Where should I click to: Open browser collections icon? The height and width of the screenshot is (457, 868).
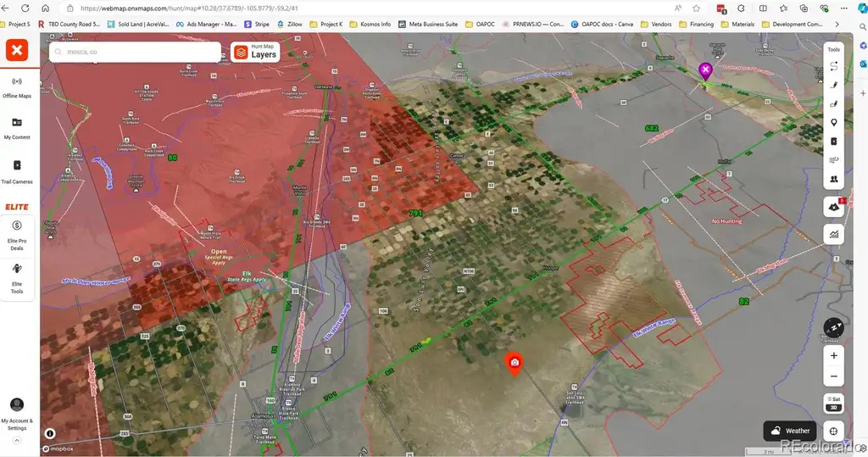pos(804,8)
